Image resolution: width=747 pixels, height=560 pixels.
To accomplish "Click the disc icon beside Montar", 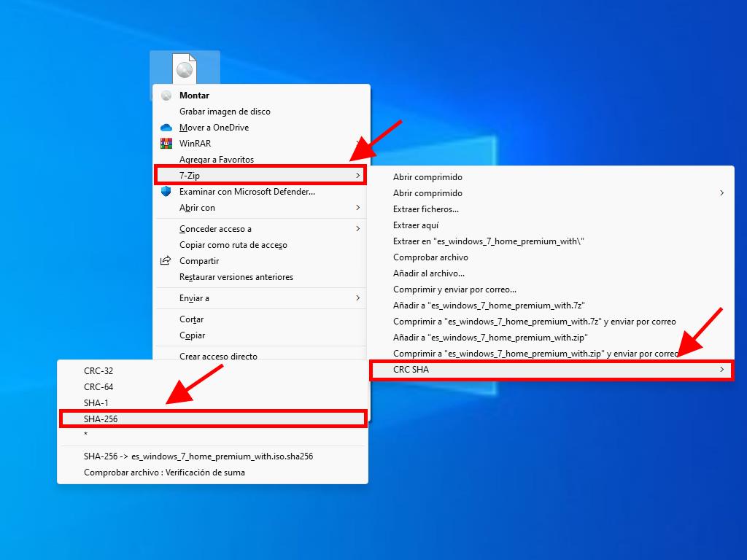I will pyautogui.click(x=166, y=96).
